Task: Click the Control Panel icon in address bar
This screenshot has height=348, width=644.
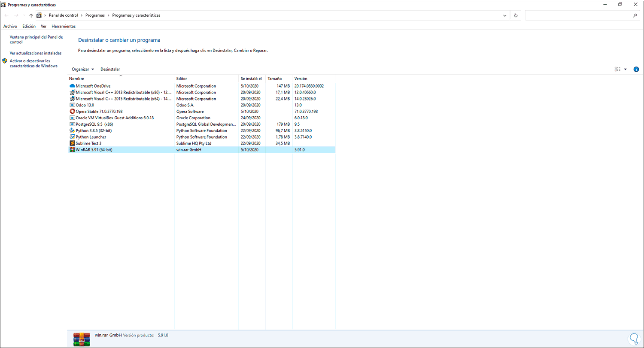Action: click(39, 15)
